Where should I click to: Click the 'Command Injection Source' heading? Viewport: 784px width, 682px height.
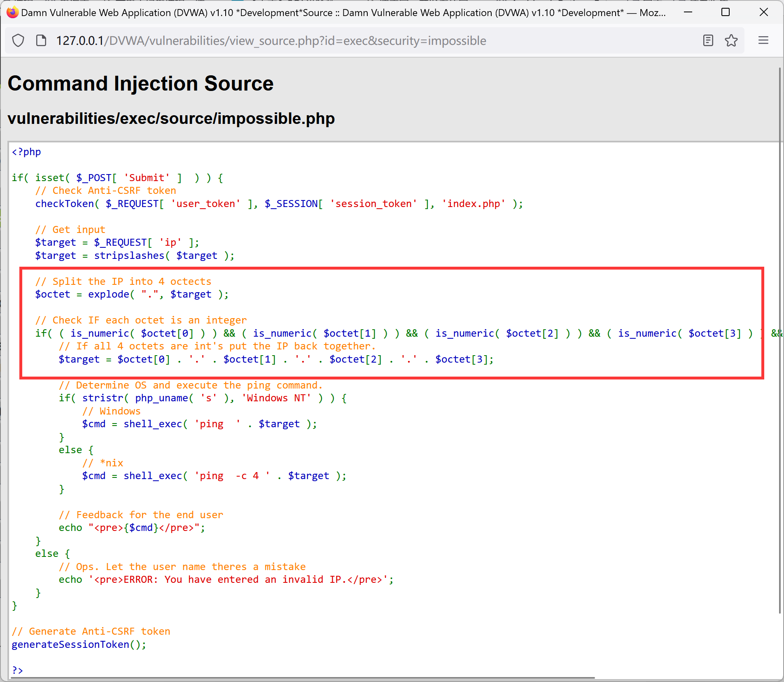[x=140, y=84]
